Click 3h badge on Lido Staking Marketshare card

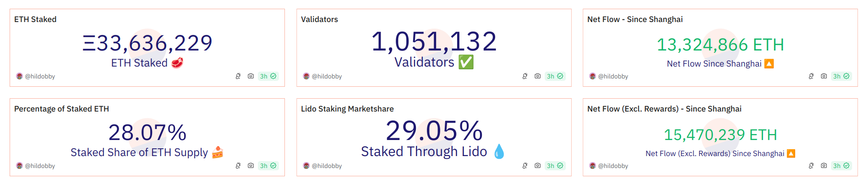coord(555,166)
